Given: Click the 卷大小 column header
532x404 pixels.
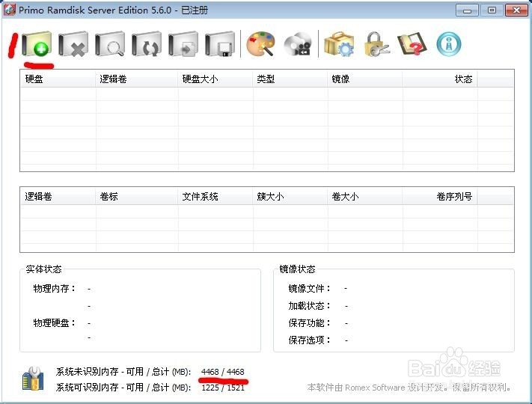Looking at the screenshot, I should [x=364, y=197].
